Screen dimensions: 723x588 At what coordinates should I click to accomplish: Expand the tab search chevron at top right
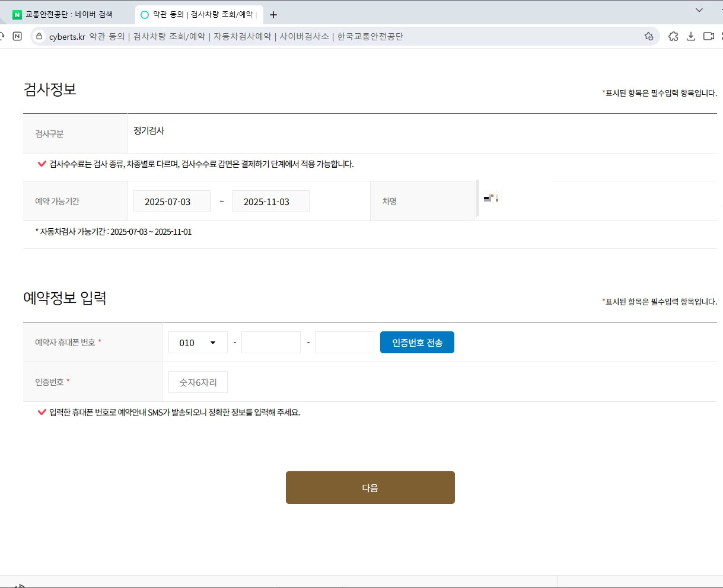coord(698,10)
